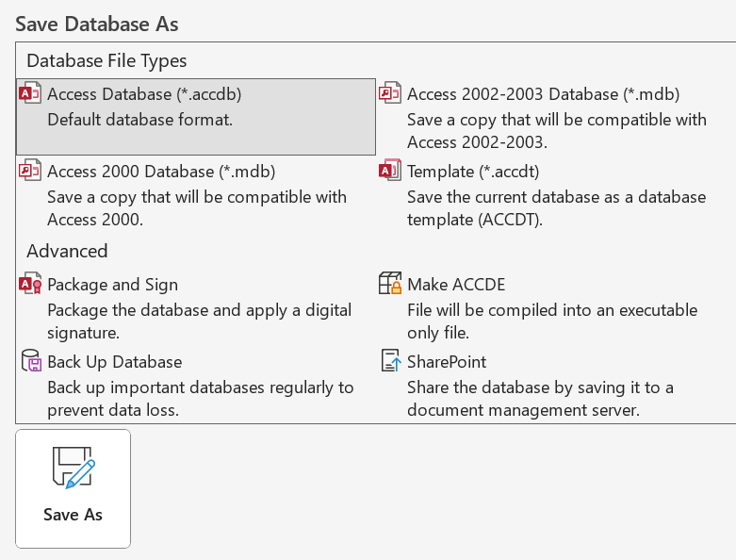This screenshot has width=736, height=560.
Task: Select the 'SharePoint' title text
Action: [x=447, y=362]
